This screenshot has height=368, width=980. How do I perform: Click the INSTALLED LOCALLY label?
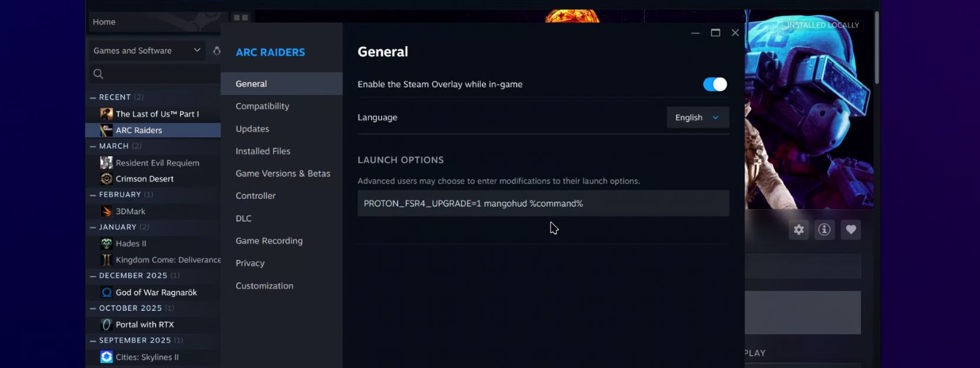(x=823, y=25)
